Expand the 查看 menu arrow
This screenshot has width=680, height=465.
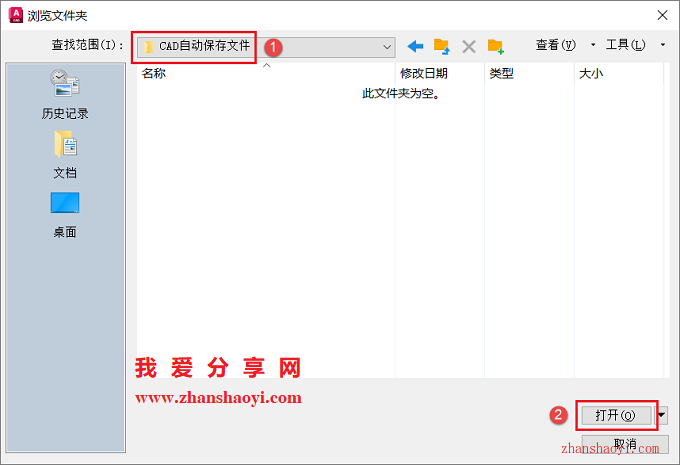click(x=593, y=45)
